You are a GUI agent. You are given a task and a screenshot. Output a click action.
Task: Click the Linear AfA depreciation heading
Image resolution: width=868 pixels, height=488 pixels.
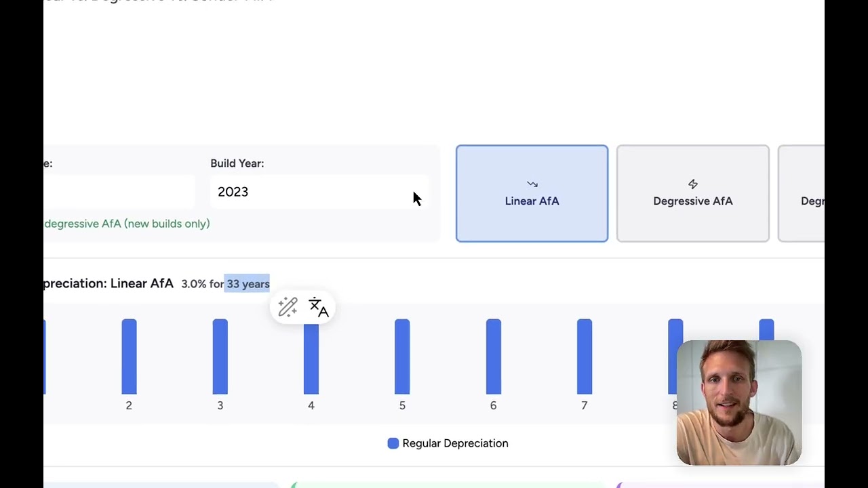pos(108,283)
